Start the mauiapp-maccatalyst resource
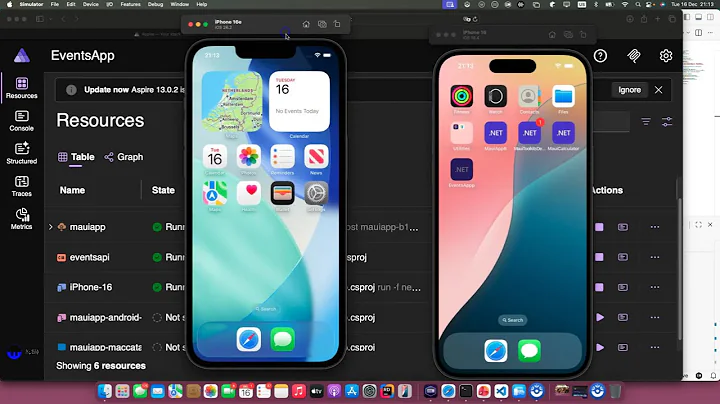The image size is (720, 404). pyautogui.click(x=600, y=348)
